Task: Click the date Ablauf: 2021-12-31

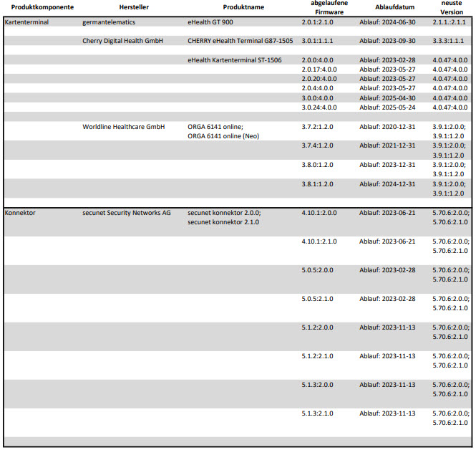Action: click(x=387, y=145)
